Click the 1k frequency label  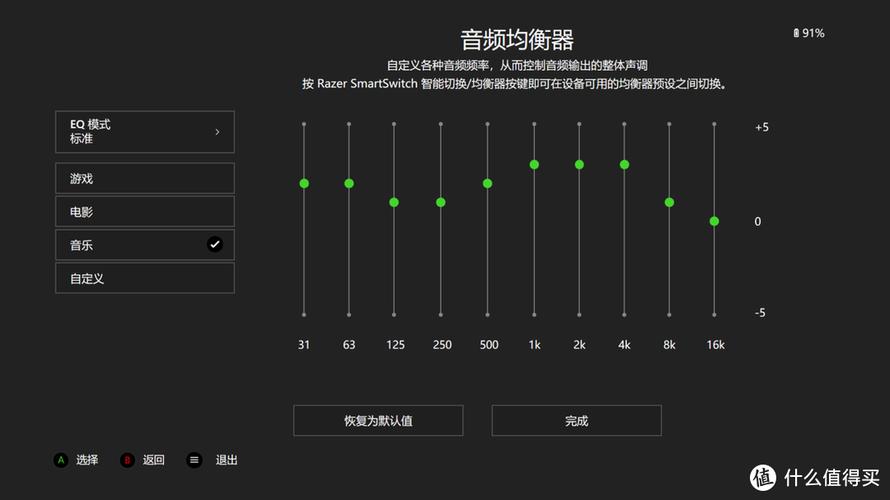coord(535,344)
